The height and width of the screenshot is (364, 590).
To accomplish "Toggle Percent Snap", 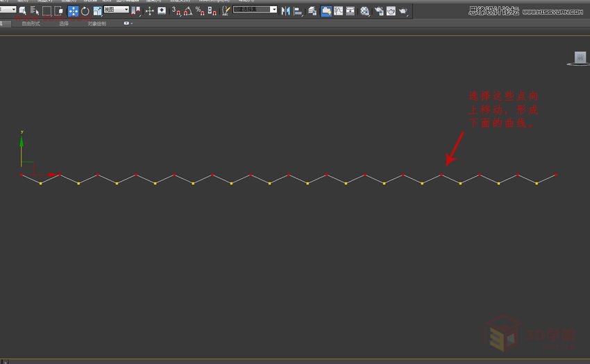I will coord(200,11).
